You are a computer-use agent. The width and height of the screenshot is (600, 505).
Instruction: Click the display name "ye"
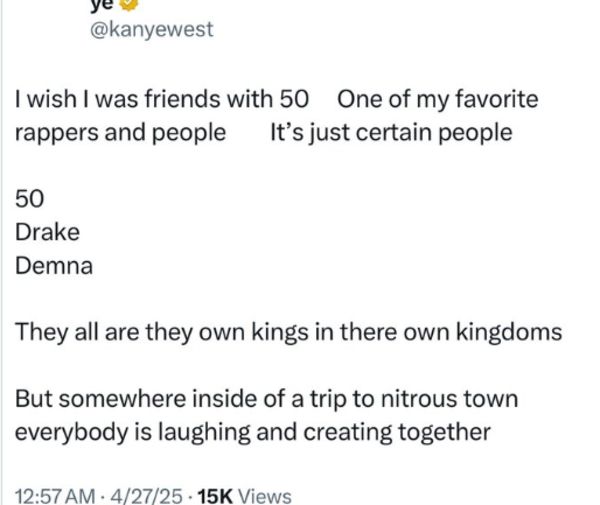pos(102,5)
